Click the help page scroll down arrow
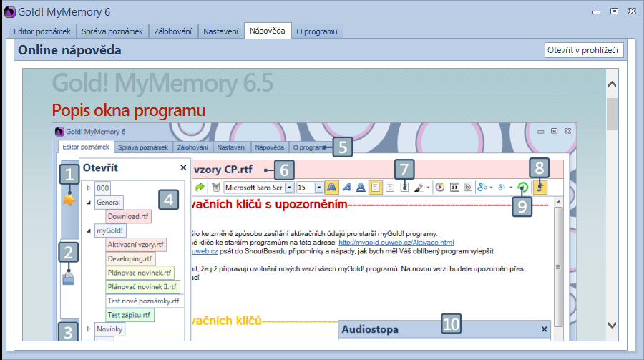This screenshot has width=644, height=360. (612, 326)
